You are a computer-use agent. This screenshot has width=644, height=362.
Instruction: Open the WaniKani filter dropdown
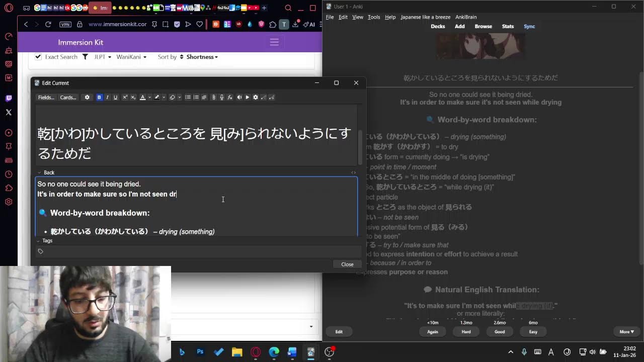click(131, 57)
